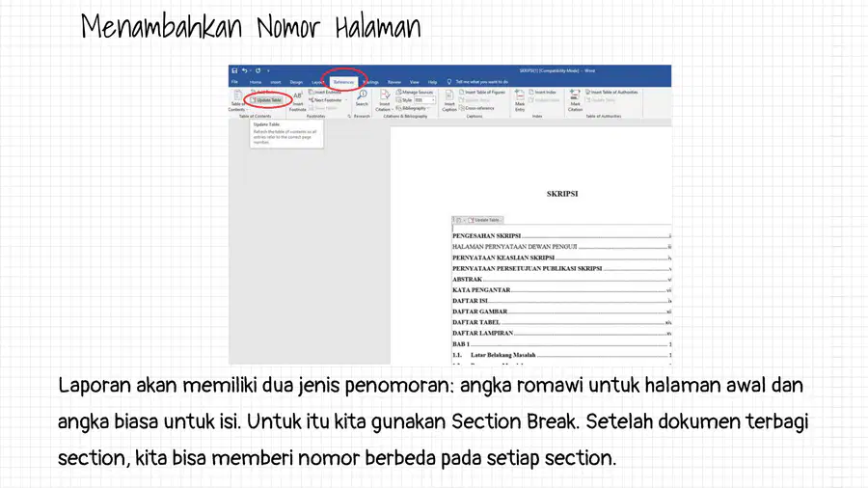Switch to the Design ribbon tab
868x488 pixels.
coord(296,82)
